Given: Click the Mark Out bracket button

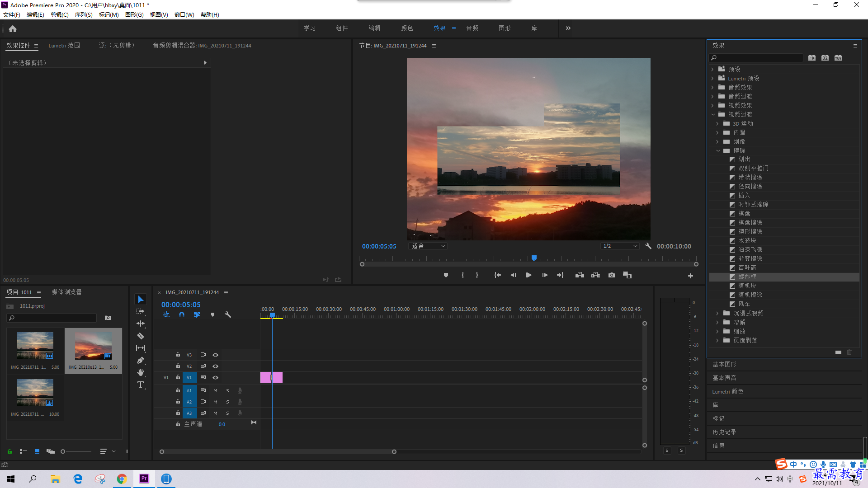Looking at the screenshot, I should pyautogui.click(x=477, y=275).
